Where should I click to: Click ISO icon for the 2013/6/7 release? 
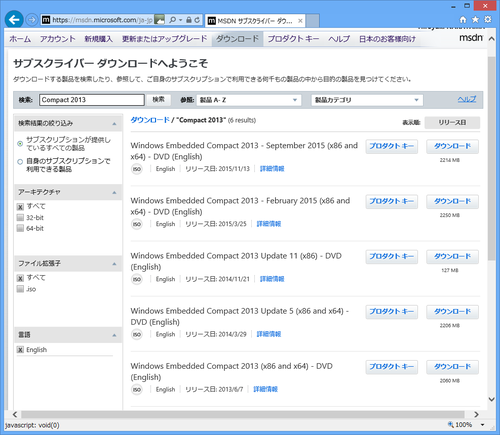137,389
